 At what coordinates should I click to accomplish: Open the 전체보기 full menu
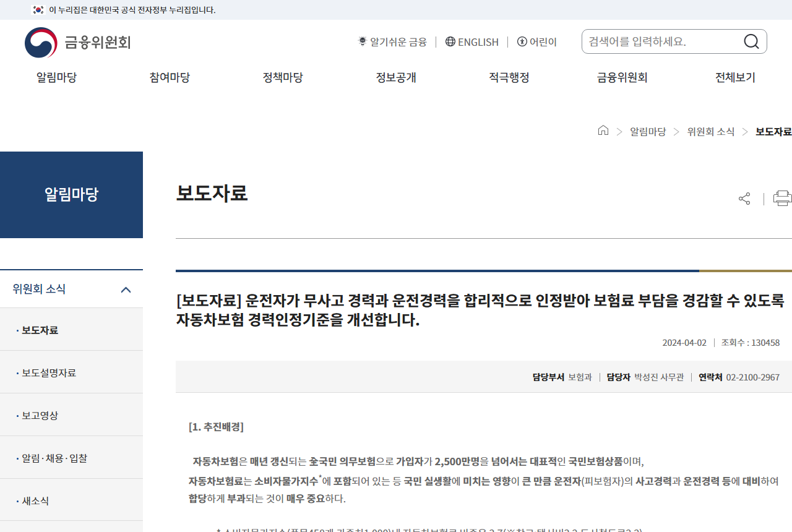tap(736, 77)
